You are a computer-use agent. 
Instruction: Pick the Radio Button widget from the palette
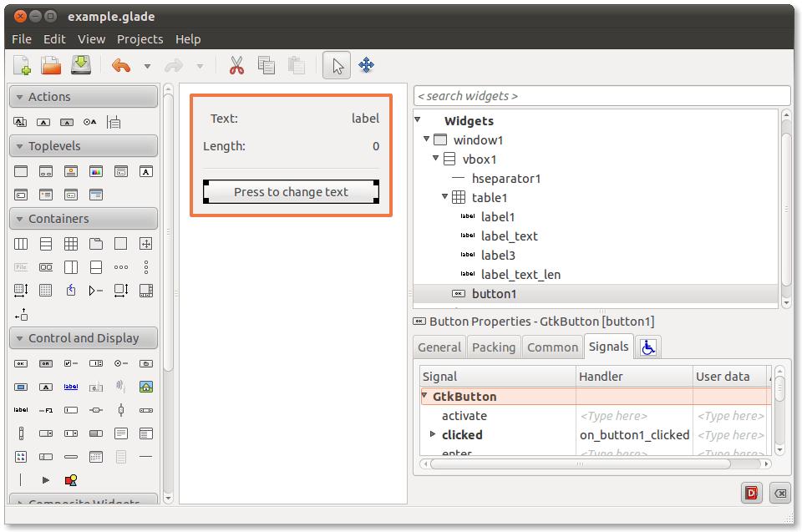pyautogui.click(x=118, y=363)
